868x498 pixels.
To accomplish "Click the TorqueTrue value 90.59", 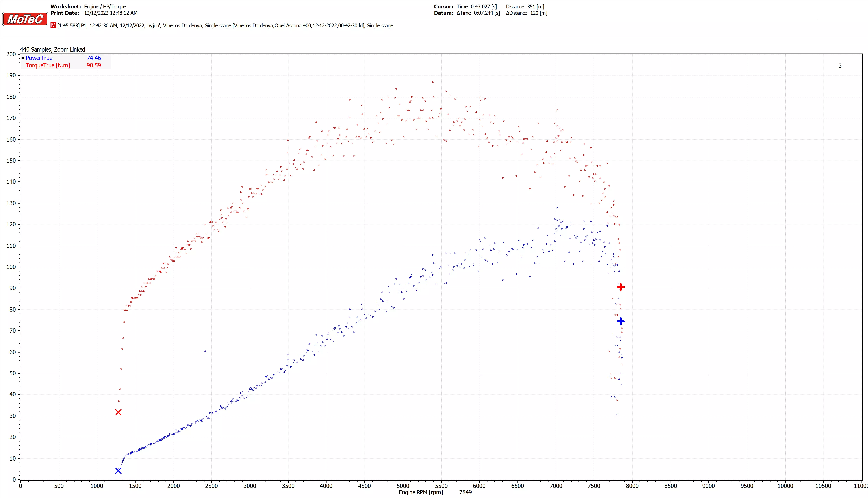I will click(x=94, y=65).
